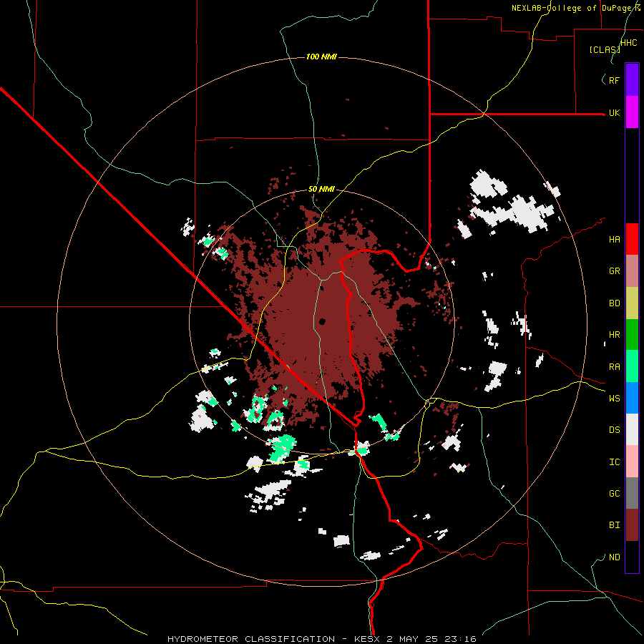Select the light pink IC legend swatch
The image size is (644, 644).
tap(632, 462)
